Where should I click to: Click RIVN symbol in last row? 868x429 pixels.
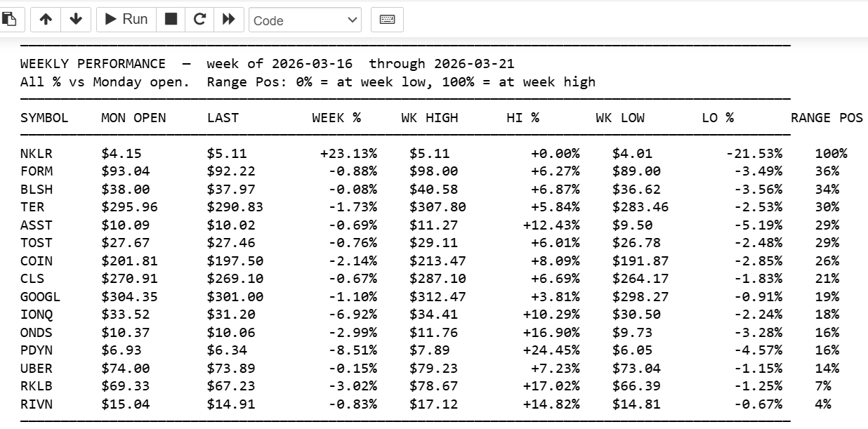pos(37,404)
